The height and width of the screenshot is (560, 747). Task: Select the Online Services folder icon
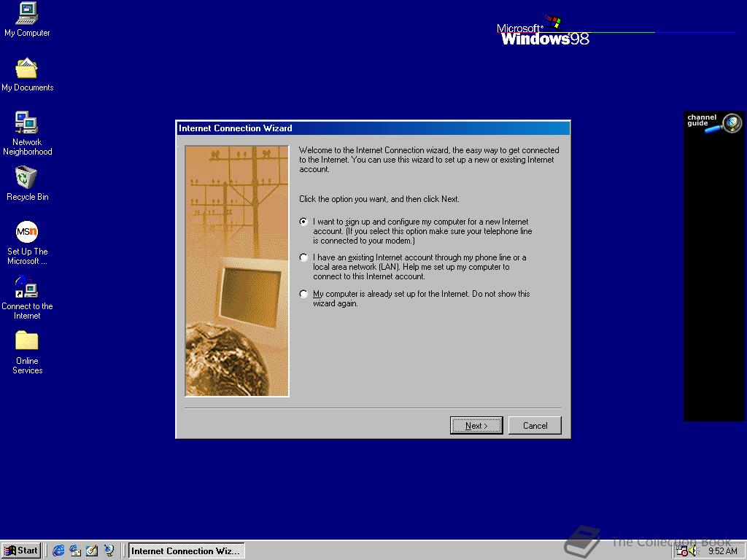(27, 352)
